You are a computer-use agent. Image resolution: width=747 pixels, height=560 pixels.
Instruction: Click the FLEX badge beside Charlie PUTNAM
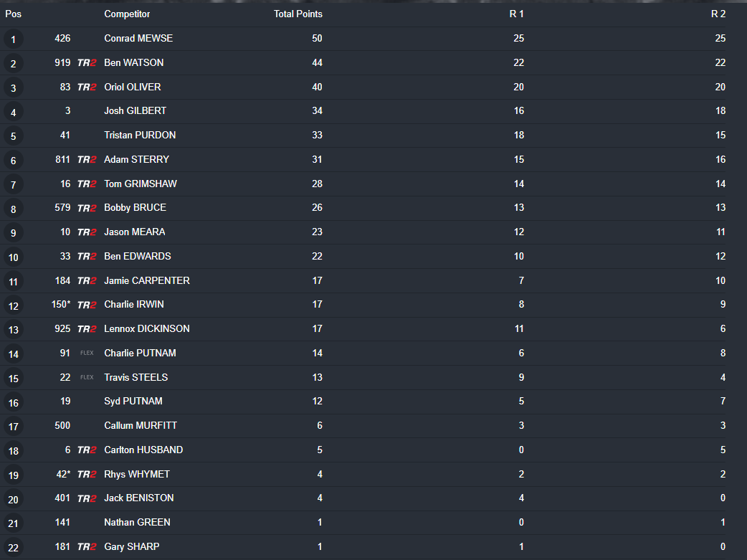87,353
